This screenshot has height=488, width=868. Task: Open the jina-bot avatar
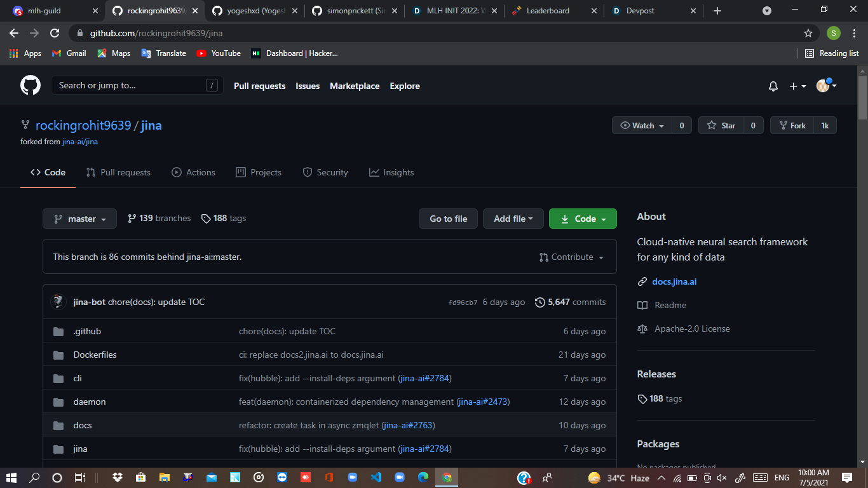[58, 302]
